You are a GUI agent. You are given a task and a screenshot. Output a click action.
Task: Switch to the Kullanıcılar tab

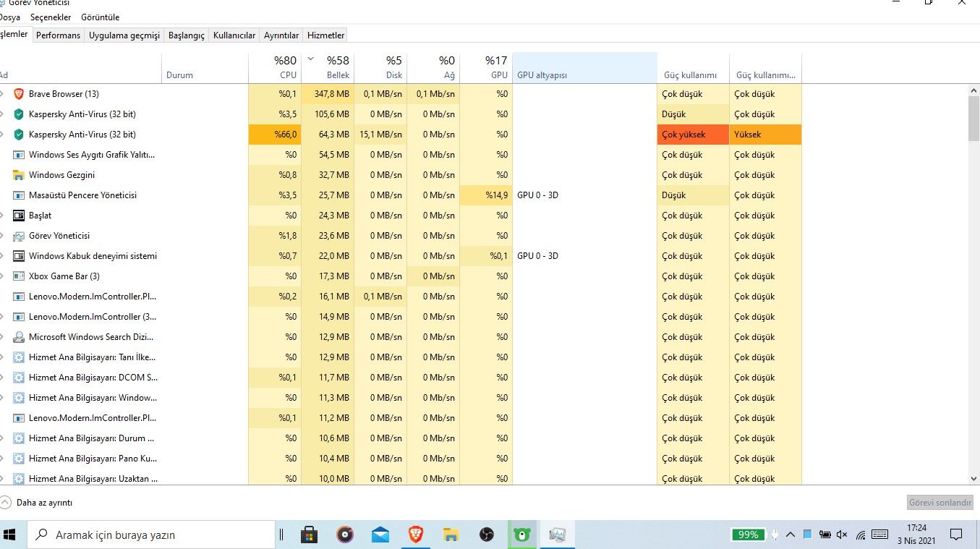234,35
